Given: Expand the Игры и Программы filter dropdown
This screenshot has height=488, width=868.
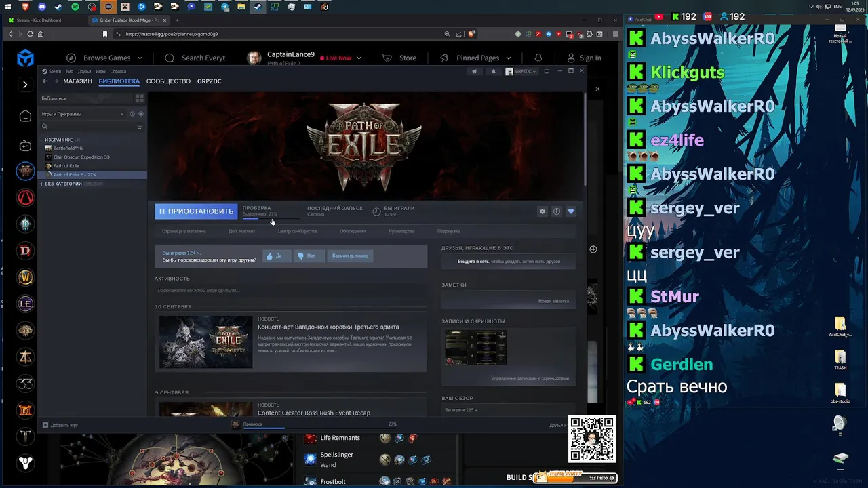Looking at the screenshot, I should (x=83, y=114).
